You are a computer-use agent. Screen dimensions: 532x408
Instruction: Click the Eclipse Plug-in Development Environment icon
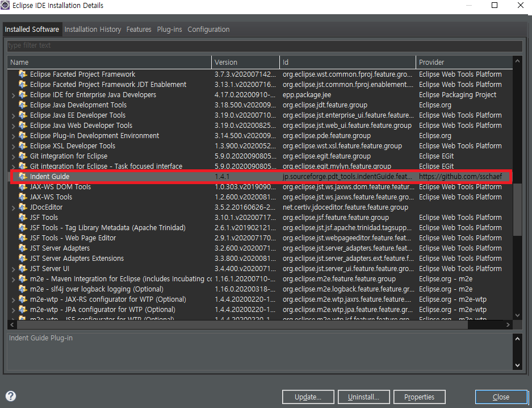click(23, 135)
